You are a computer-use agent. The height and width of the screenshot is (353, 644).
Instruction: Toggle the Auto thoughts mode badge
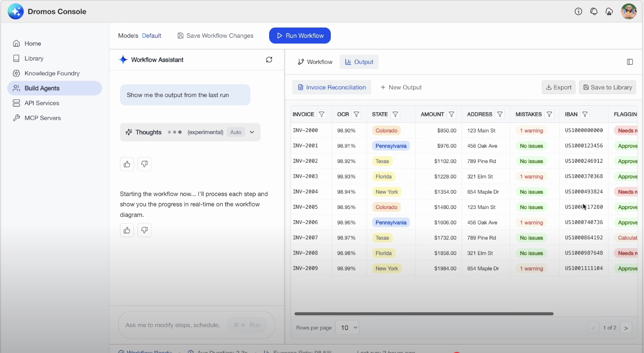click(236, 132)
